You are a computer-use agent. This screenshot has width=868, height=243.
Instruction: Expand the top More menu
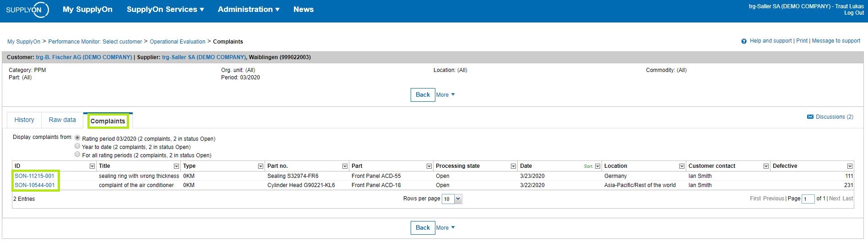445,95
